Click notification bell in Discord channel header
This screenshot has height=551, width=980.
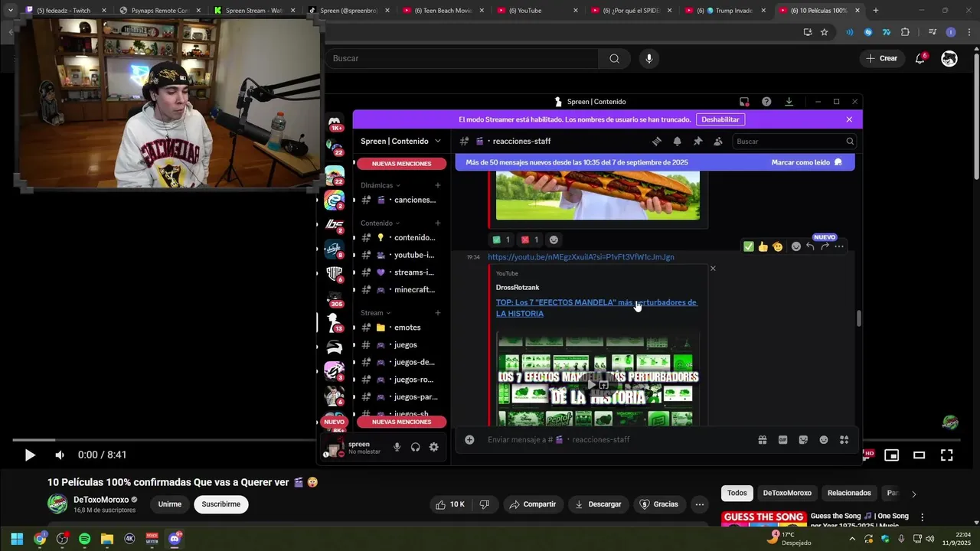677,141
